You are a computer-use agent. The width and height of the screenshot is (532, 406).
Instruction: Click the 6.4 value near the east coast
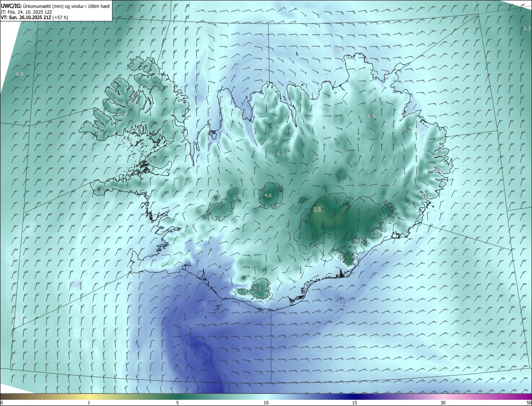(408, 128)
